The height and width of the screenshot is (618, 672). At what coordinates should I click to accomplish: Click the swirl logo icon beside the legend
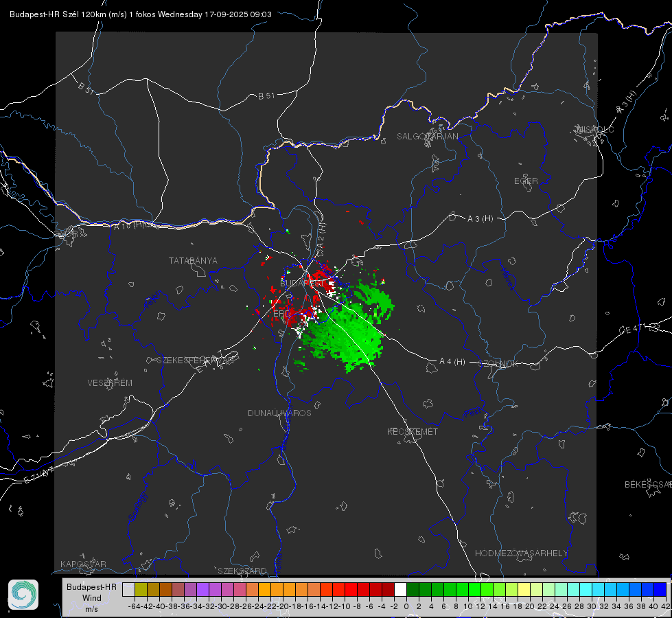point(23,595)
